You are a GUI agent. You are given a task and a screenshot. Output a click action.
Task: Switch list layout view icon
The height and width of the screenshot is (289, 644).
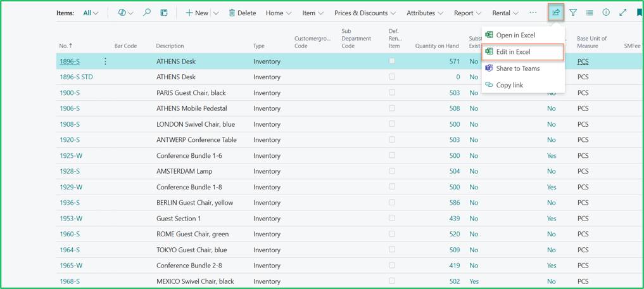click(590, 12)
